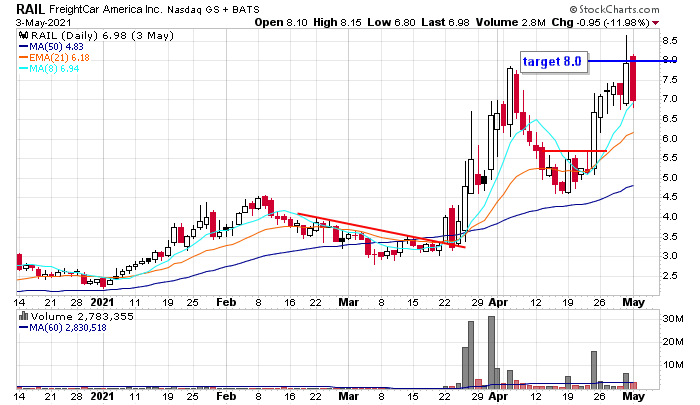This screenshot has height=405, width=700.
Task: Click the 3-May-2021 date label
Action: coord(43,22)
